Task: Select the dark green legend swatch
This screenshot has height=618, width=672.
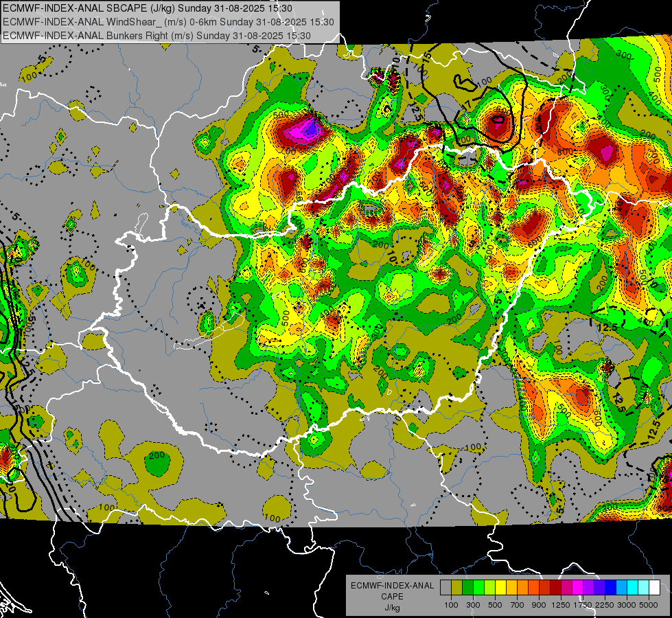Action: pyautogui.click(x=467, y=588)
